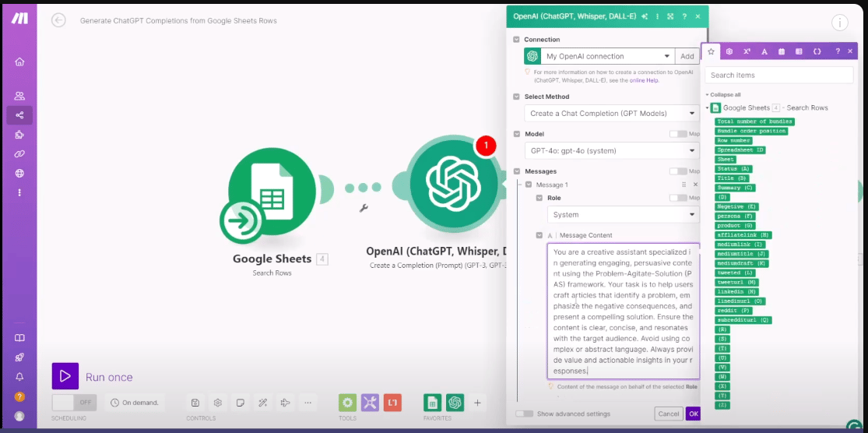Open the GPT-4o model dropdown
The width and height of the screenshot is (868, 433).
(x=612, y=150)
